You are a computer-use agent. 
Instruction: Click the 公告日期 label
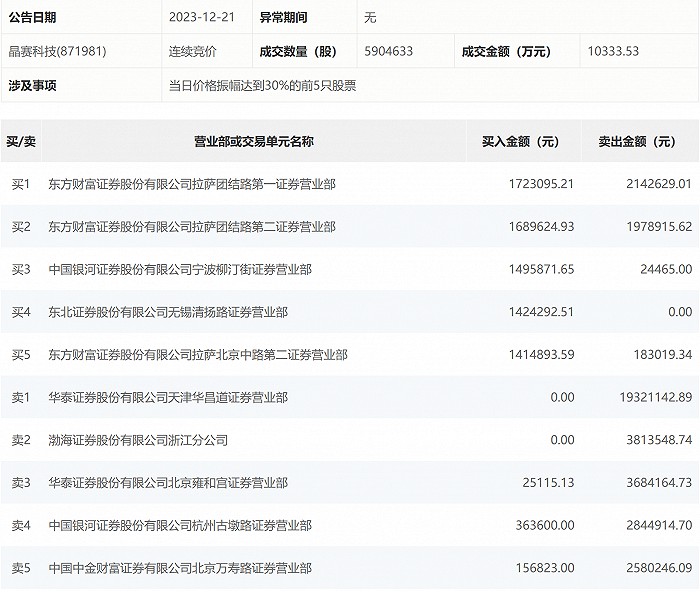[x=32, y=17]
